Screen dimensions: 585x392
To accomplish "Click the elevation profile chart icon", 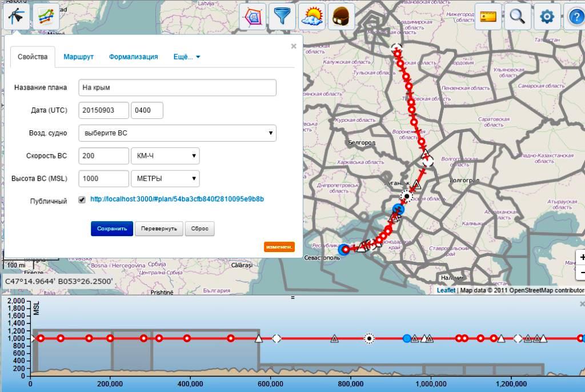I will 46,17.
